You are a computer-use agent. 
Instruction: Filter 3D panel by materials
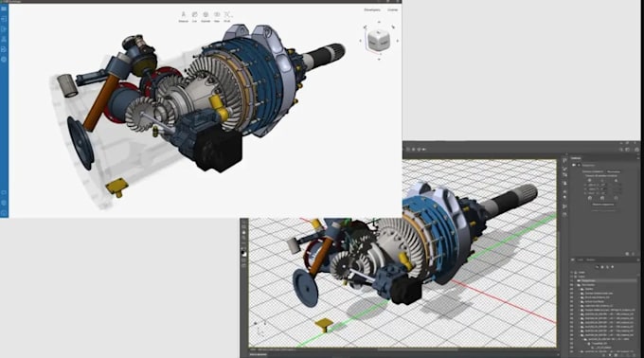[x=607, y=267]
